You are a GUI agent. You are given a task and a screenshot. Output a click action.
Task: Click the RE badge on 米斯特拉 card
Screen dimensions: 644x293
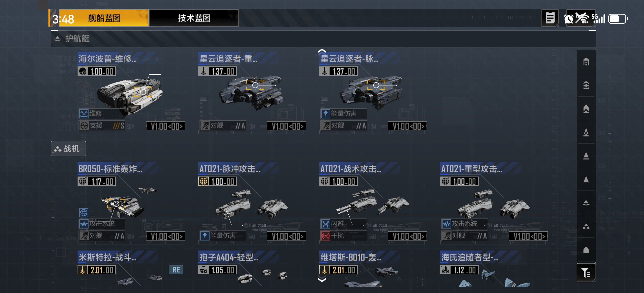[x=176, y=270]
